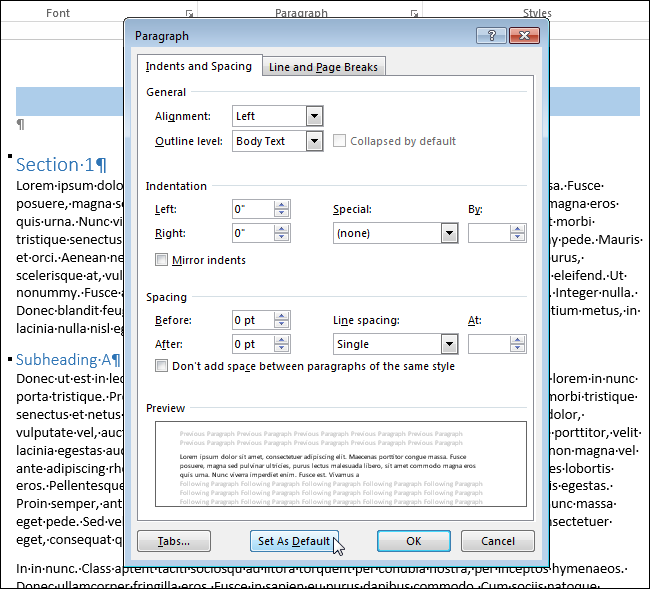
Task: Open the Alignment dropdown
Action: (x=314, y=116)
